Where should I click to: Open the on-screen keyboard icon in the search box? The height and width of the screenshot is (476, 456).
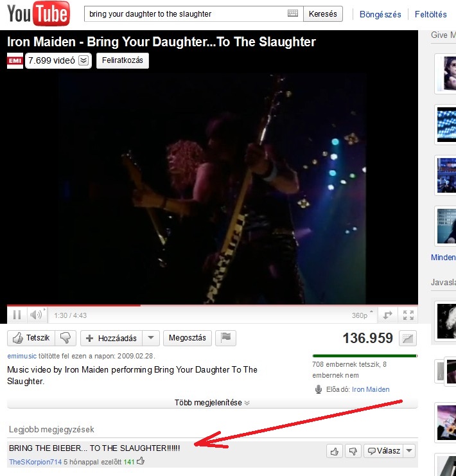coord(293,13)
